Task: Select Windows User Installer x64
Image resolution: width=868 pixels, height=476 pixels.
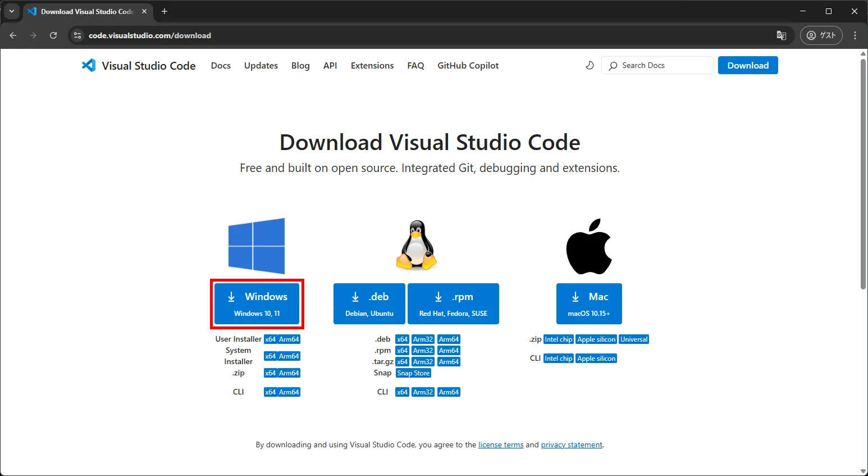Action: coord(271,339)
